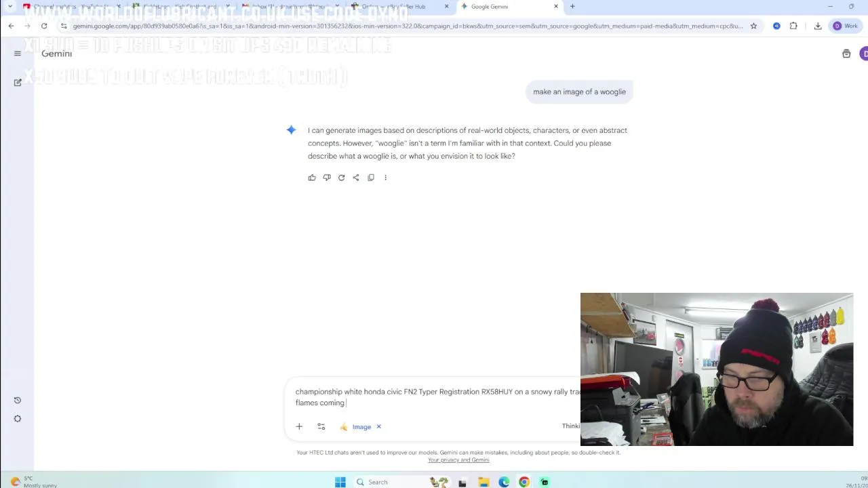Open more options for the response
The image size is (868, 488).
(385, 178)
